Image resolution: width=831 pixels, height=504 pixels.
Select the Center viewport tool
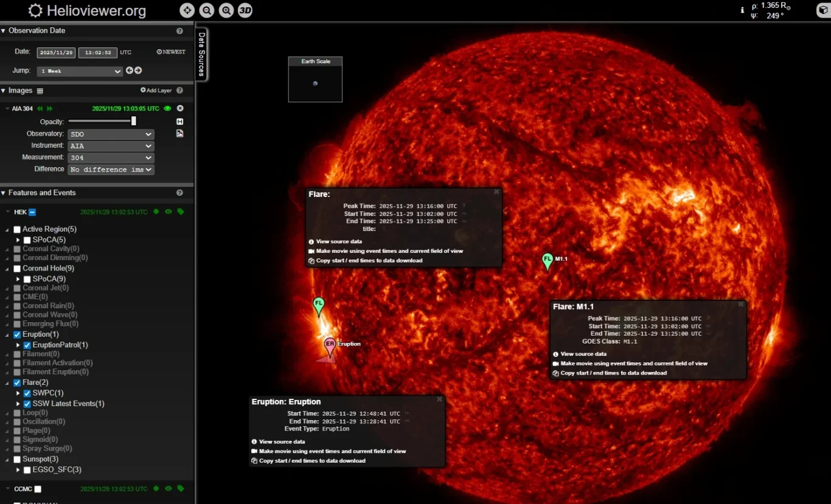[x=187, y=10]
